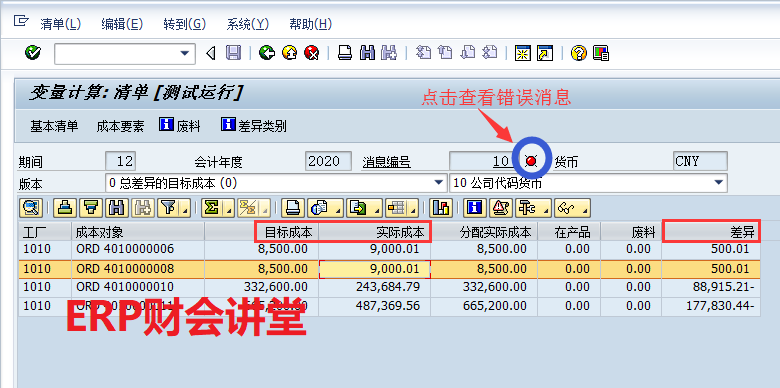Image resolution: width=780 pixels, height=388 pixels.
Task: Click the Print icon in top toolbar
Action: (345, 53)
